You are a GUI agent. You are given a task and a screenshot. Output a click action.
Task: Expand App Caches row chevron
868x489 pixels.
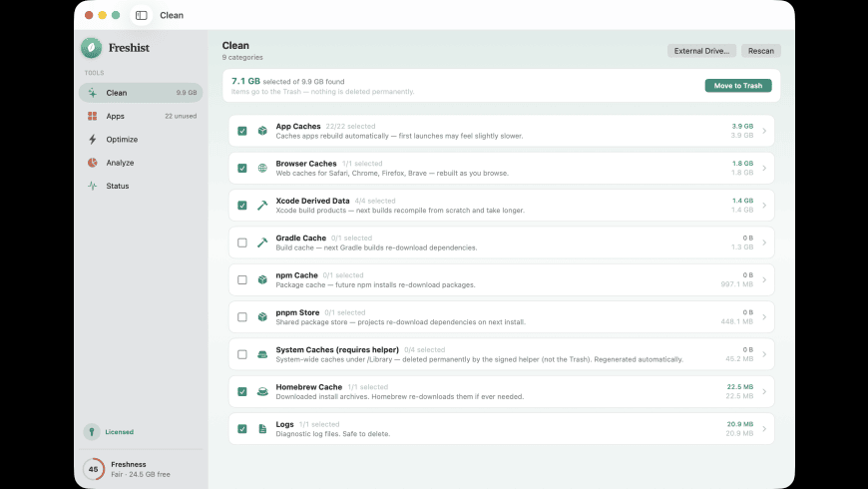click(x=764, y=131)
